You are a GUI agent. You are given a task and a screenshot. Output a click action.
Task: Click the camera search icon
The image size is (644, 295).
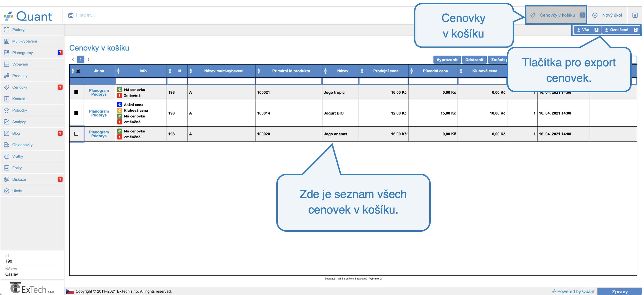(x=71, y=15)
